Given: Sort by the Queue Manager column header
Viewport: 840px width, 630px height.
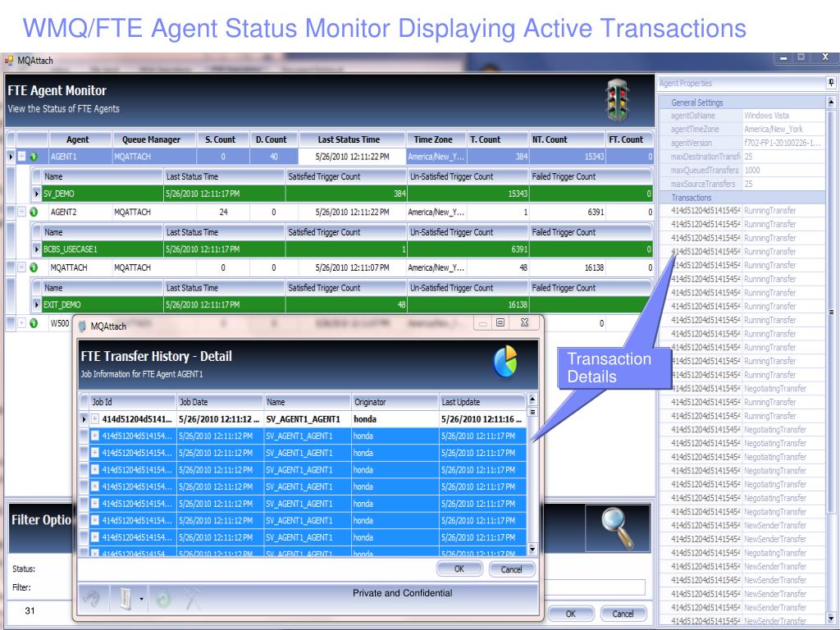Looking at the screenshot, I should [x=154, y=139].
